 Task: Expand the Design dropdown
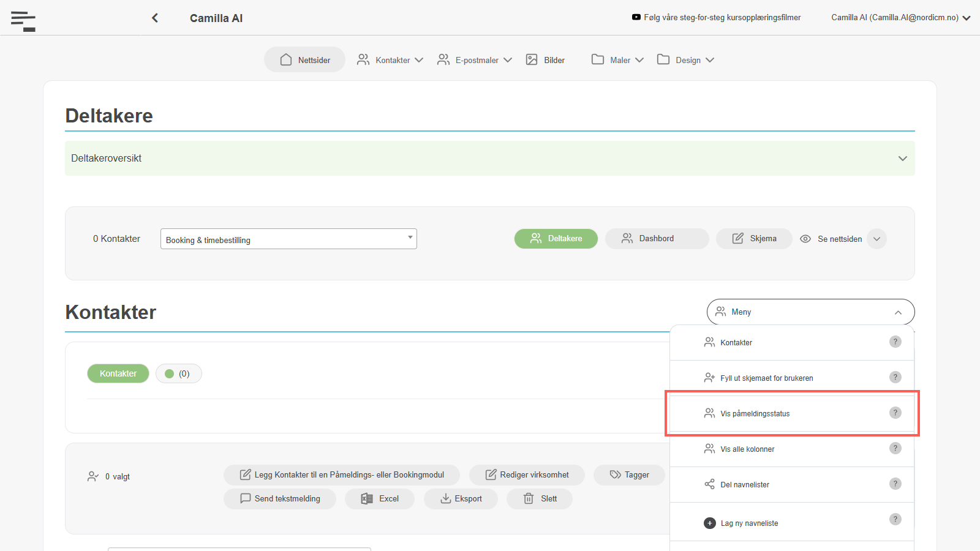click(685, 60)
